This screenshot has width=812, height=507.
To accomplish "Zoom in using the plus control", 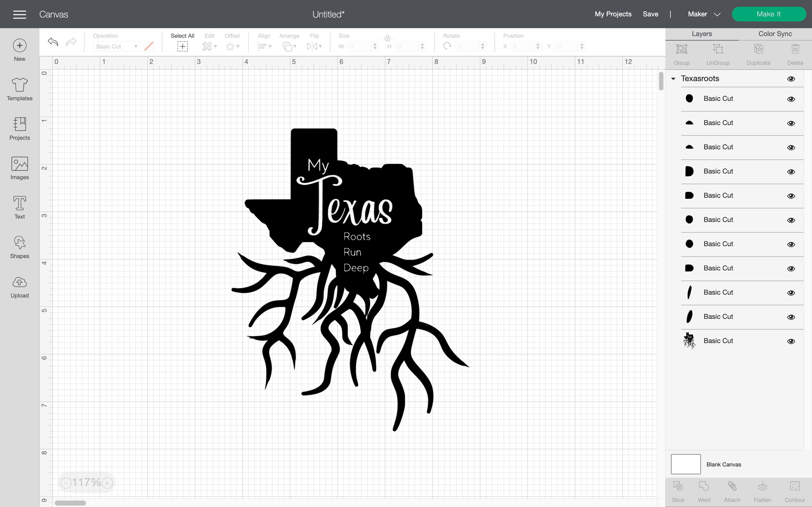I will (107, 482).
